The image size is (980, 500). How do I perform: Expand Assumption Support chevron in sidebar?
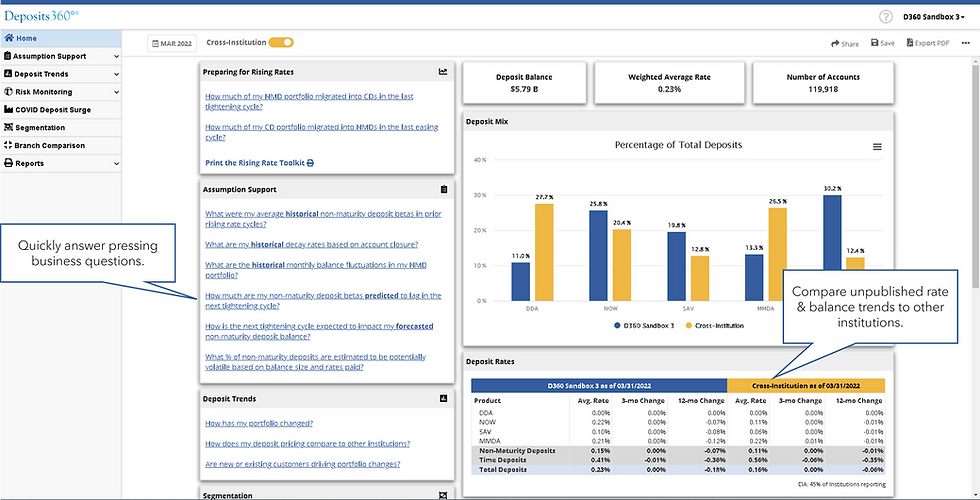[x=117, y=56]
